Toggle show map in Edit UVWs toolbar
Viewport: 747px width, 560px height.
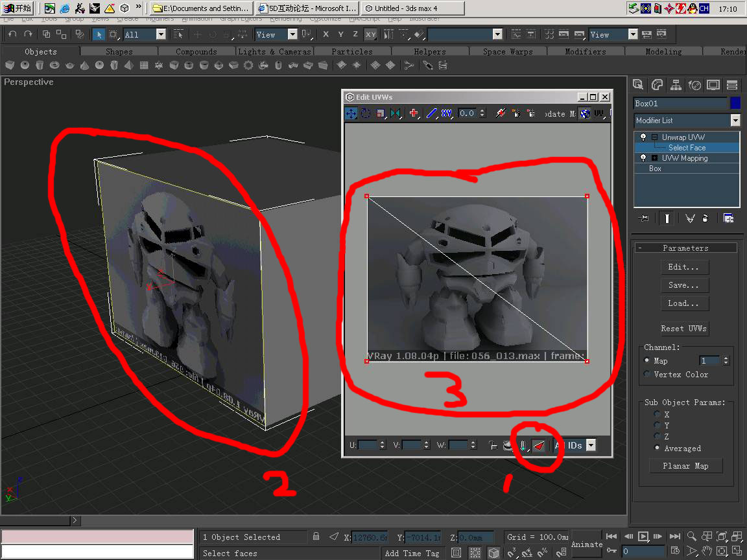(585, 113)
